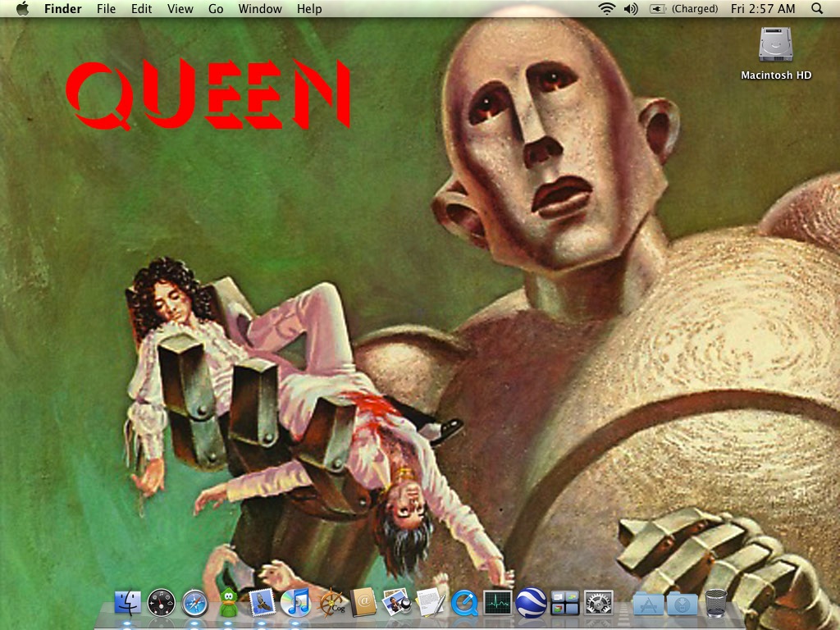Launch Cog music player icon
The width and height of the screenshot is (840, 630).
pos(331,603)
